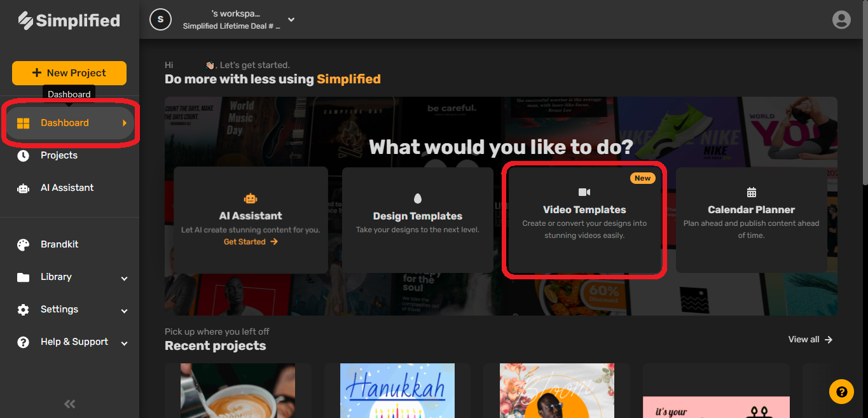Click the Settings gear icon
This screenshot has width=868, height=418.
(x=24, y=309)
